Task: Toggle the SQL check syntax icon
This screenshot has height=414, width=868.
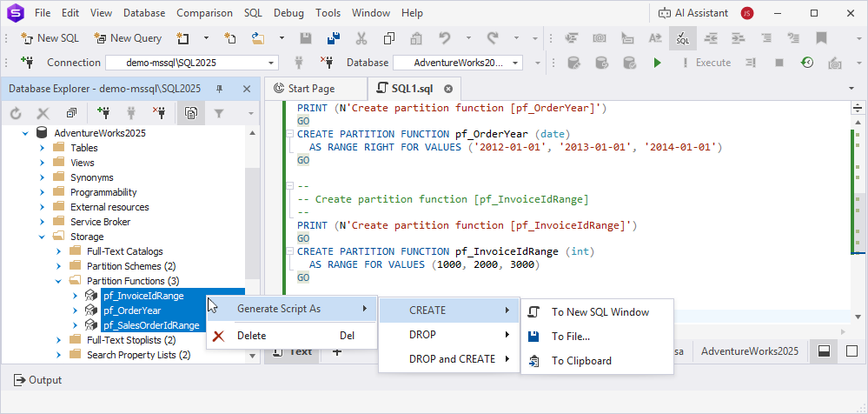Action: pos(683,38)
